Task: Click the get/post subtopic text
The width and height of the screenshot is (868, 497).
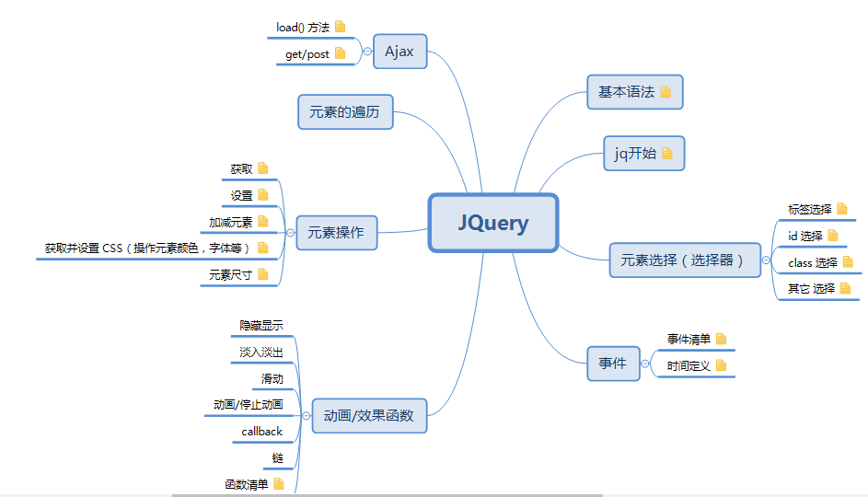Action: coord(307,54)
